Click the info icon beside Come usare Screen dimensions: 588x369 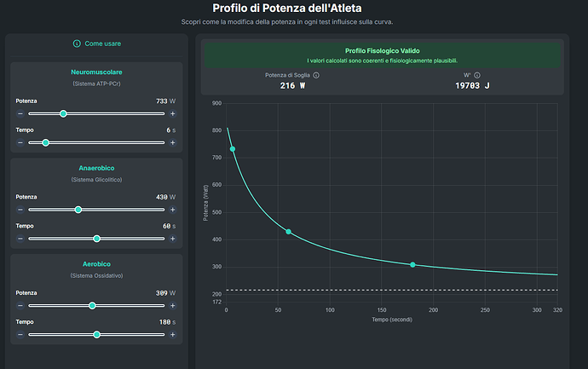[77, 43]
